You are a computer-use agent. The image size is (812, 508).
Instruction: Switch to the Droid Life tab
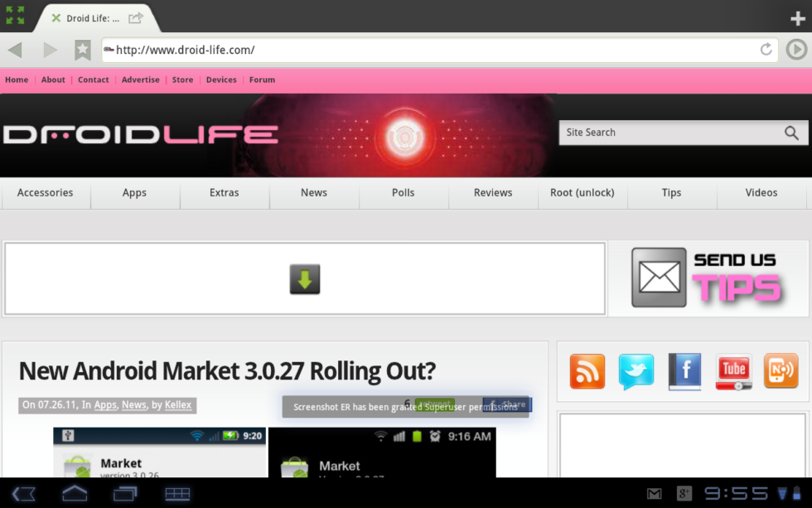(91, 17)
